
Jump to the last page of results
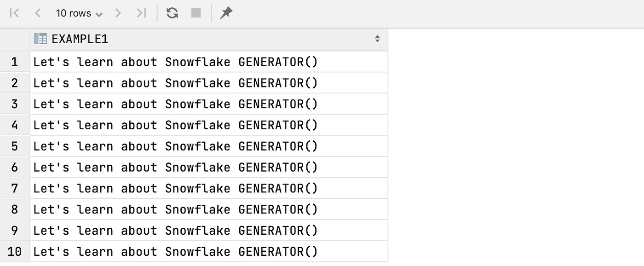pos(141,13)
